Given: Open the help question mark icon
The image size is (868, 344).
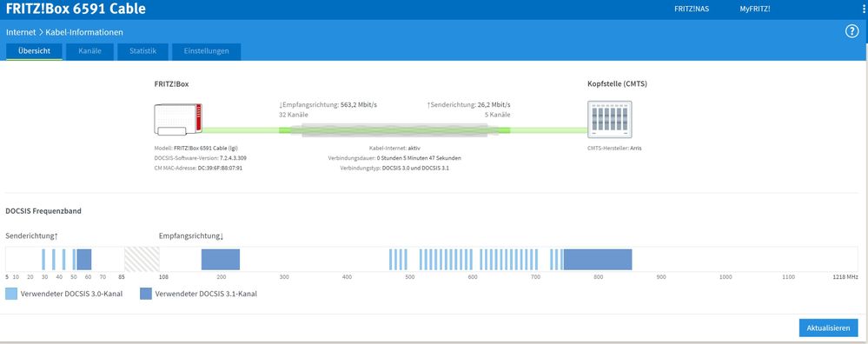Looking at the screenshot, I should [x=851, y=31].
